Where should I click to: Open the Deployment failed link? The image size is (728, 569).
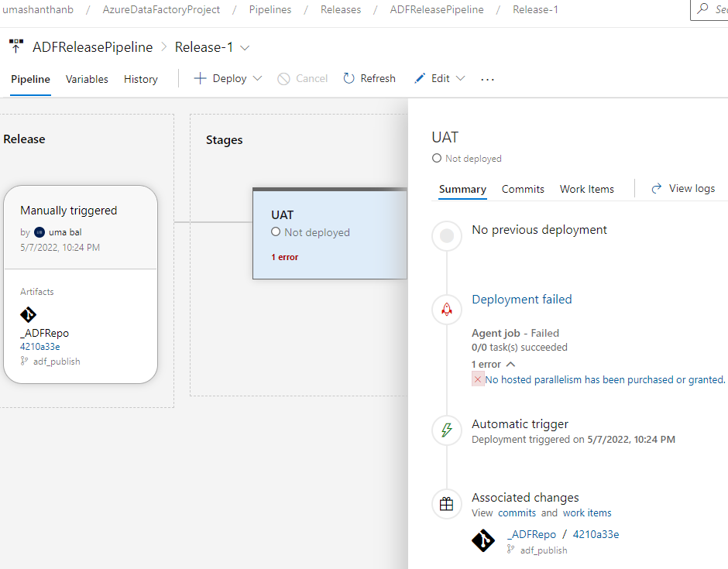tap(522, 300)
